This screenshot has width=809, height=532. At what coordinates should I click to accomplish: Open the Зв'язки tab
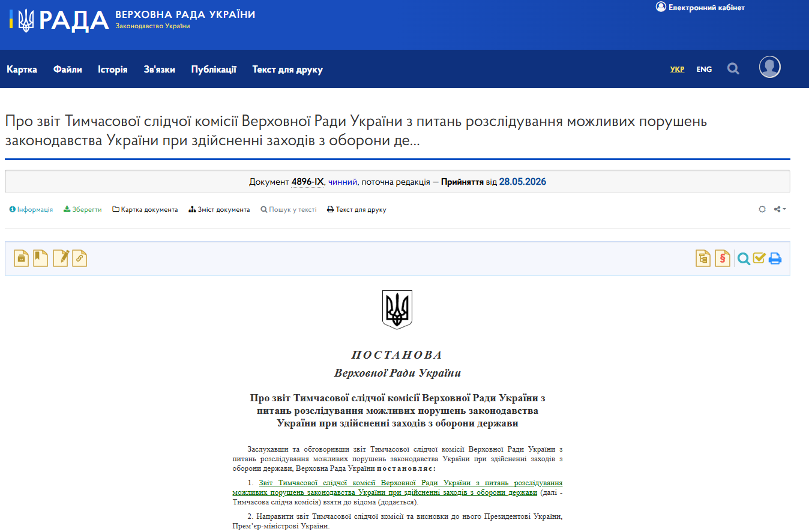160,70
